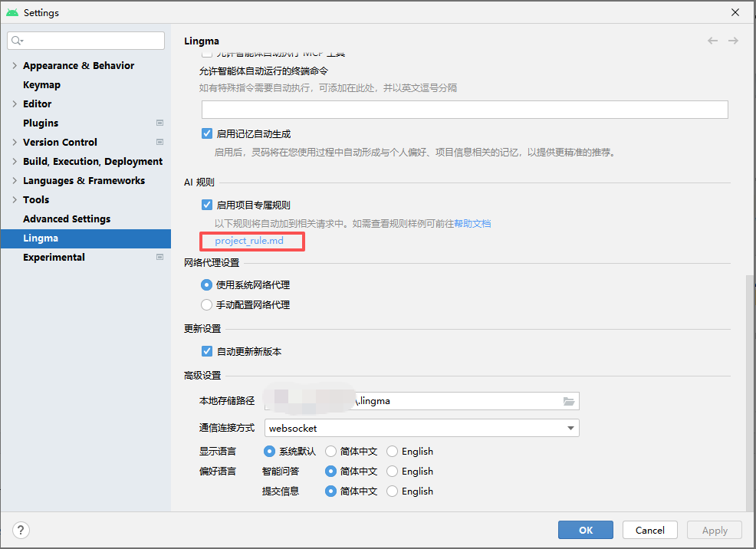Click the terminal commands input field
Screen dimensions: 756x549
tap(465, 110)
